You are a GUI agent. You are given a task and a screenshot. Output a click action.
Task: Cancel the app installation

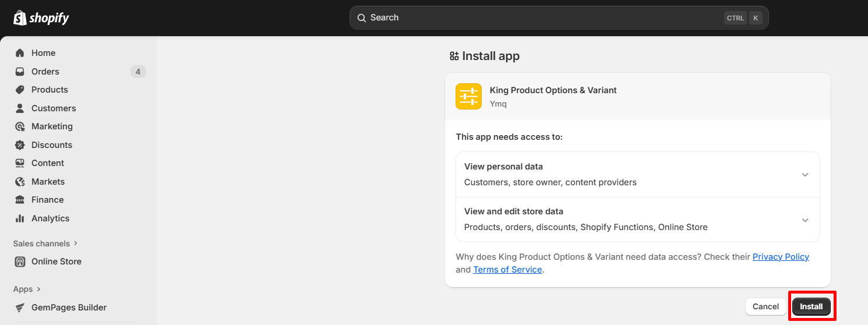point(765,307)
